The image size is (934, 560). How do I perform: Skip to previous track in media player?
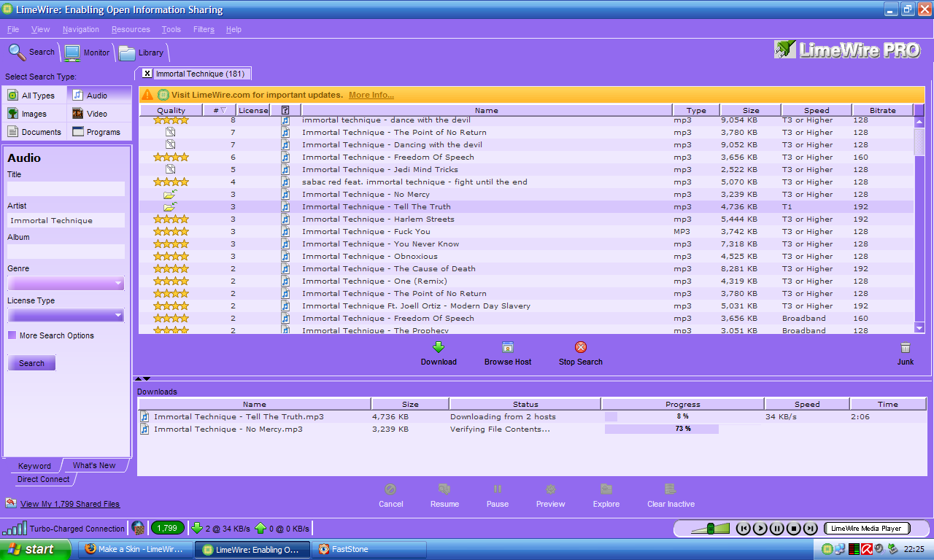(x=743, y=529)
